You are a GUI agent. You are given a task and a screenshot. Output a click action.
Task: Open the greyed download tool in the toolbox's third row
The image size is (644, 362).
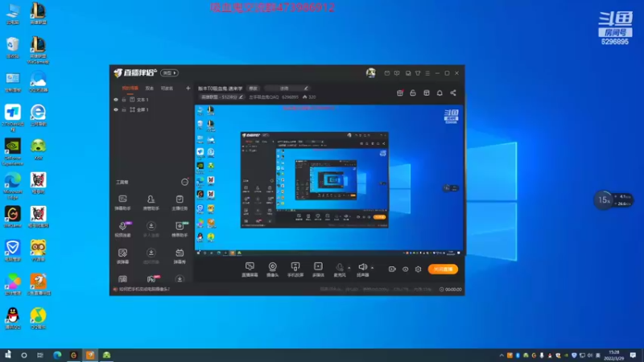[151, 256]
